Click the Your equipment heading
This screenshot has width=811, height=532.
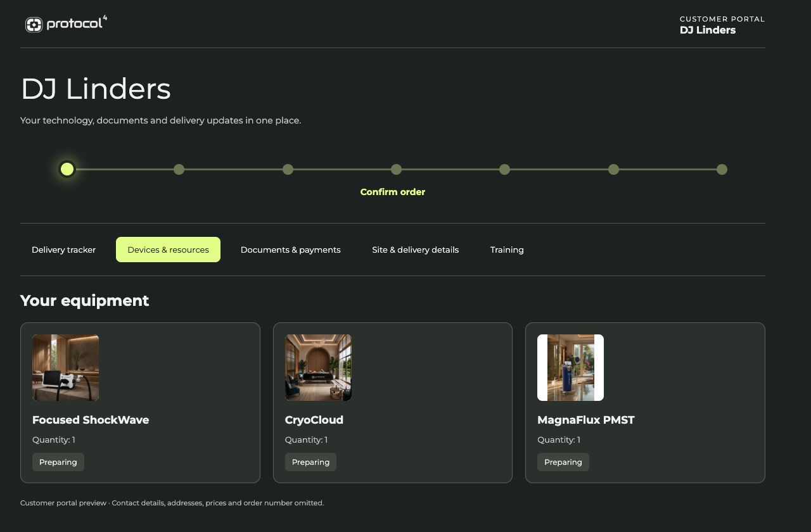(85, 300)
